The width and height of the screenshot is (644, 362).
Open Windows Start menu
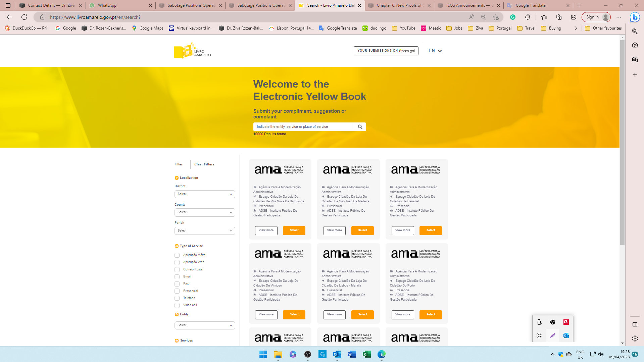pyautogui.click(x=263, y=354)
